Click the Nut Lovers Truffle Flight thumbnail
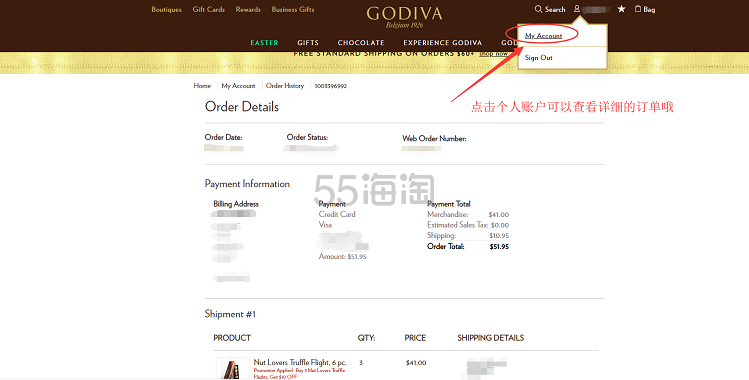The width and height of the screenshot is (749, 380). pyautogui.click(x=233, y=369)
